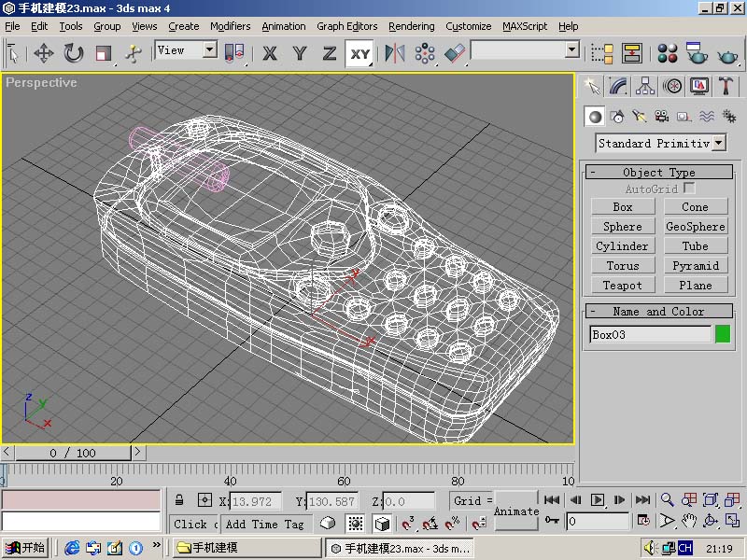Click the Teapot object button
The image size is (747, 560).
click(623, 285)
